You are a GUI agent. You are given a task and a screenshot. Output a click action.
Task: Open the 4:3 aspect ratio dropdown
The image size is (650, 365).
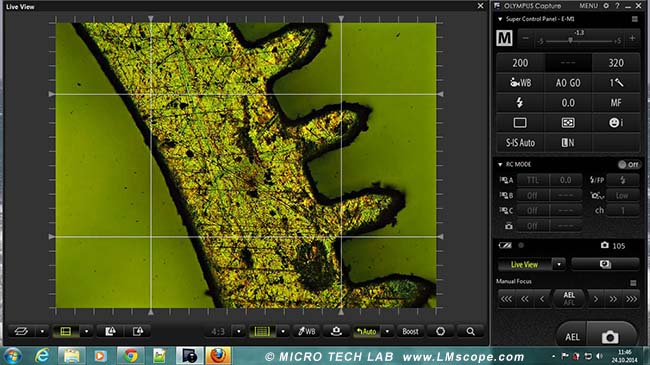click(239, 331)
